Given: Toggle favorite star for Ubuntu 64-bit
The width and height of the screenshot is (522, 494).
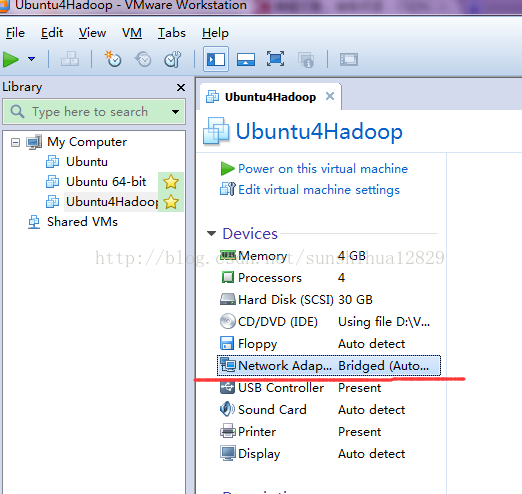Looking at the screenshot, I should point(171,182).
